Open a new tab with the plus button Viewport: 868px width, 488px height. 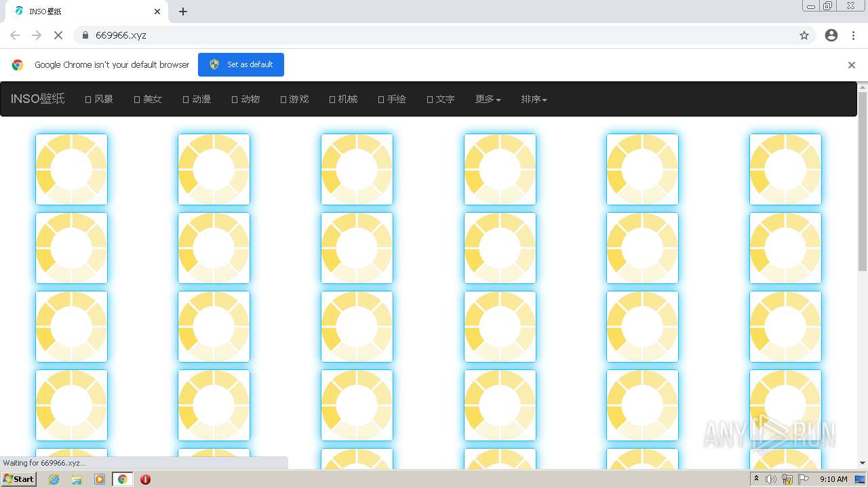pos(183,12)
